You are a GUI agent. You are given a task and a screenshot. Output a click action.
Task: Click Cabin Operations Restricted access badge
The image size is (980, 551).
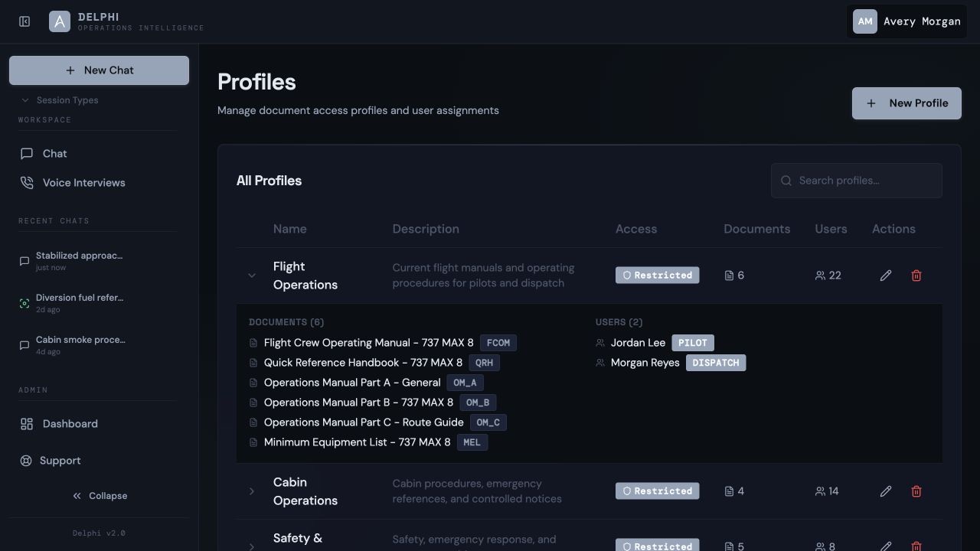click(657, 491)
